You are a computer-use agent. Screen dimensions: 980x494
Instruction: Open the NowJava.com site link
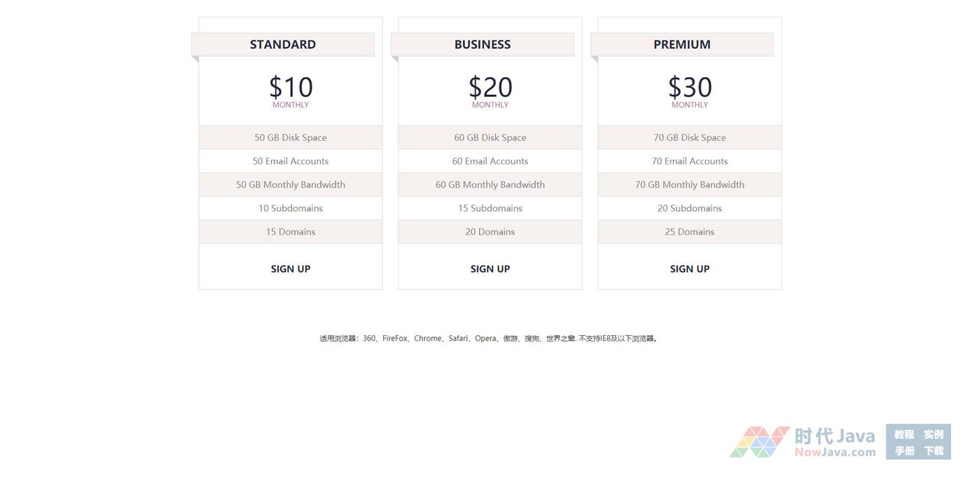(x=835, y=452)
